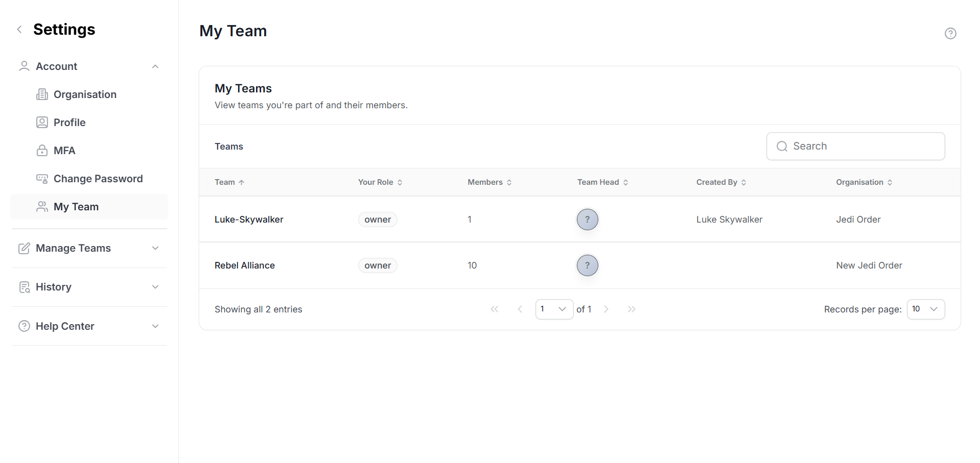Open the Change Password page
The image size is (980, 463).
(98, 179)
